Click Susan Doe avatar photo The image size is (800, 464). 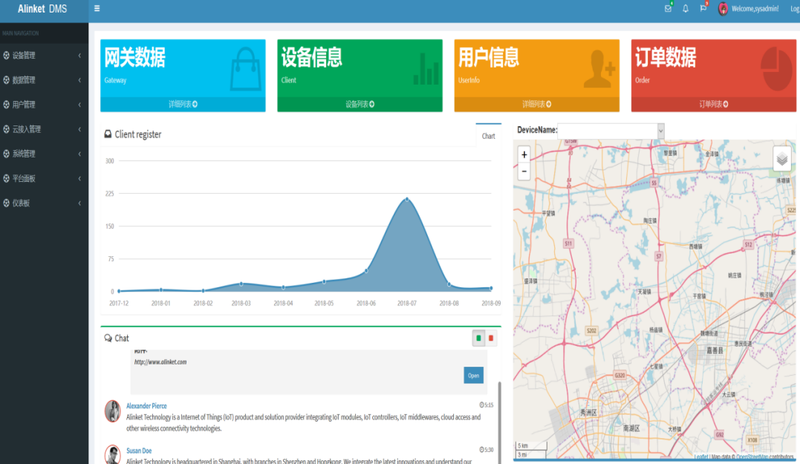[112, 454]
